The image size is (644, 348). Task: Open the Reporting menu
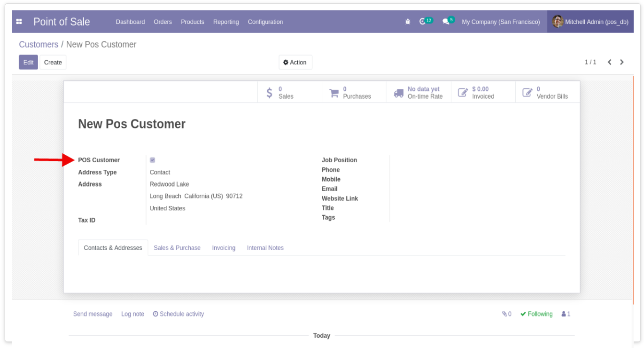(226, 22)
